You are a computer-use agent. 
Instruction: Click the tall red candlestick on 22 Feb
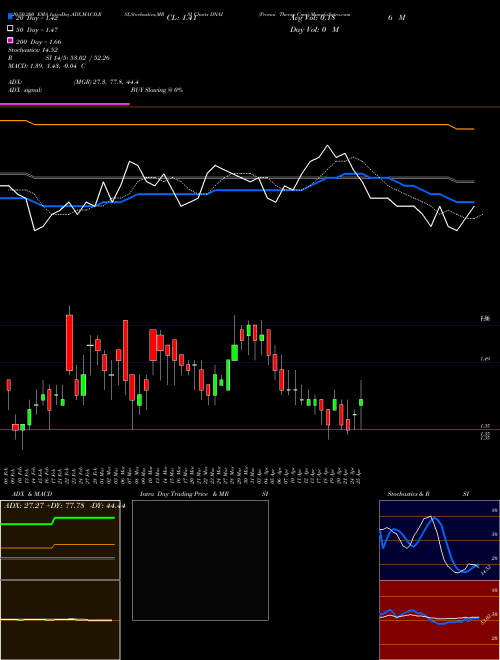pos(69,343)
